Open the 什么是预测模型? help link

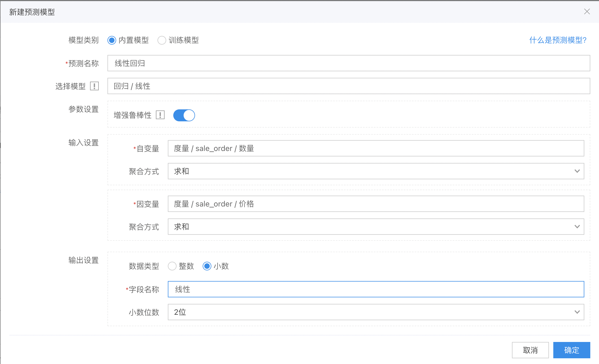558,40
